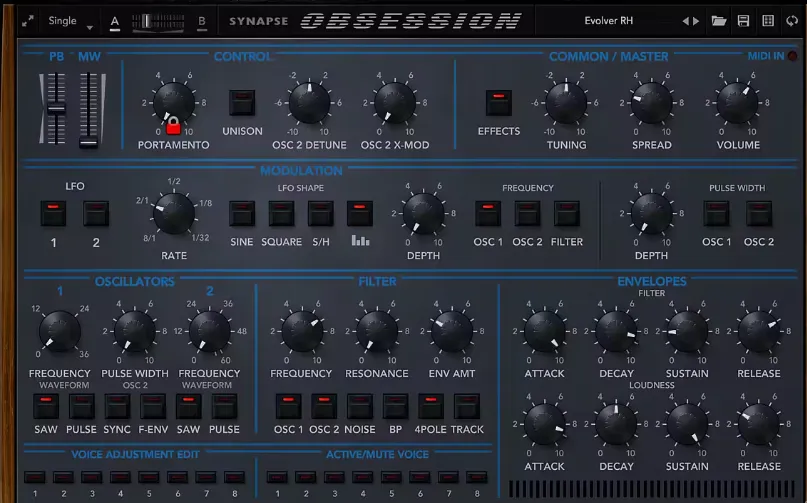Toggle the F-ENV button

pyautogui.click(x=153, y=407)
